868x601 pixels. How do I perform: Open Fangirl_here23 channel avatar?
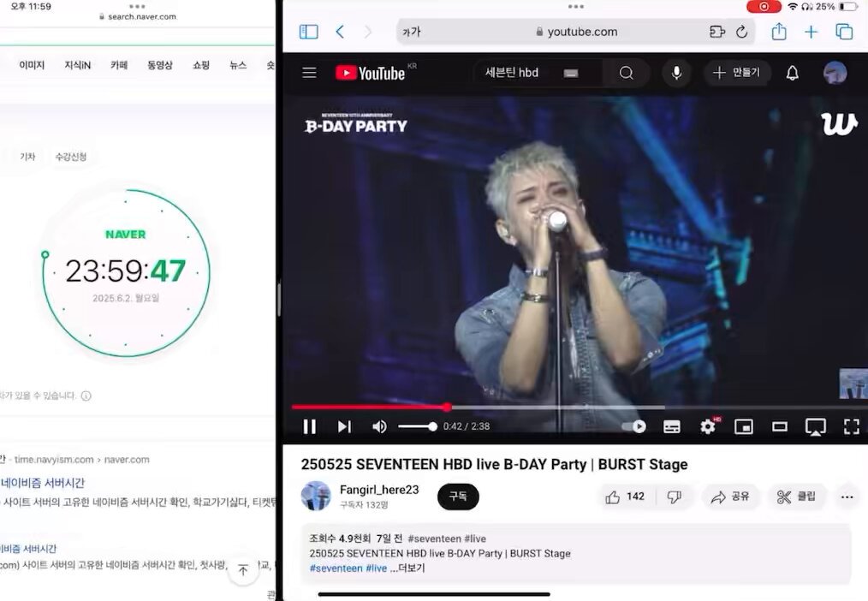click(x=316, y=496)
